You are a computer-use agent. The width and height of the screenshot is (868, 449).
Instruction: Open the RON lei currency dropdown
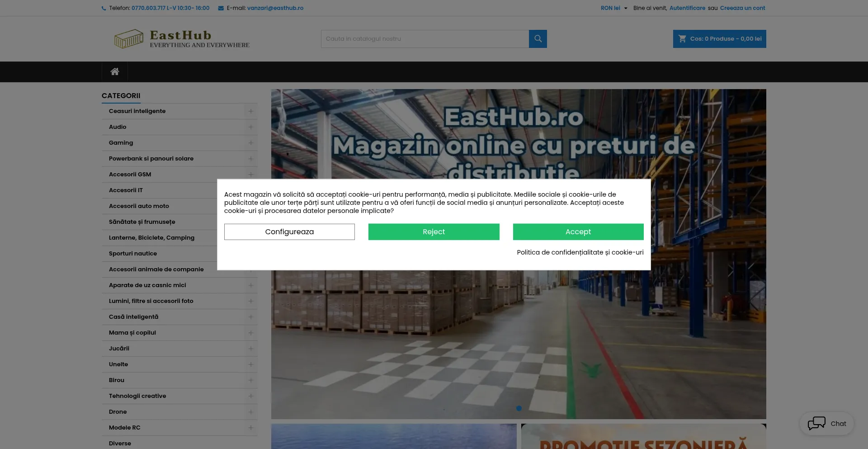[x=613, y=8]
